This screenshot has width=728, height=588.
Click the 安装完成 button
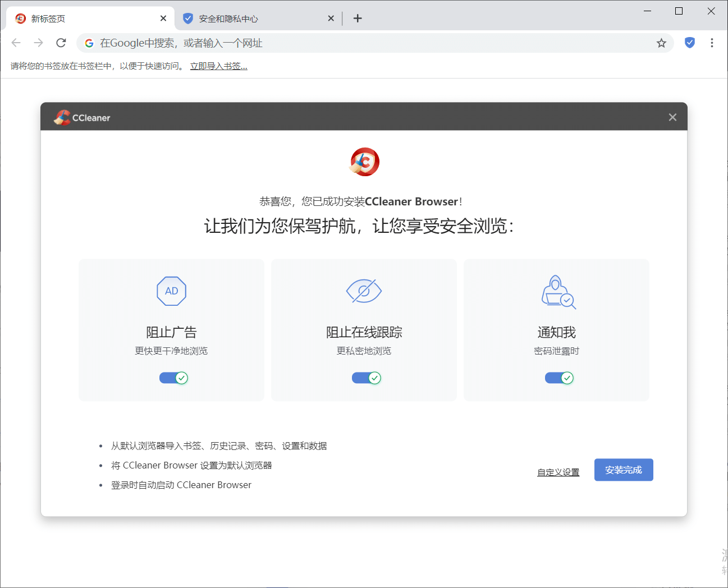click(623, 470)
